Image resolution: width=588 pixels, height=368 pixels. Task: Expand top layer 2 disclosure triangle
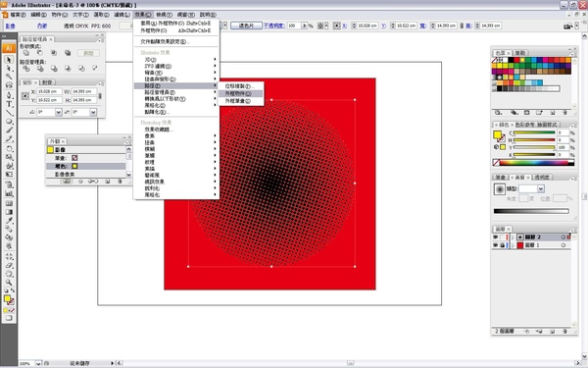tap(513, 237)
